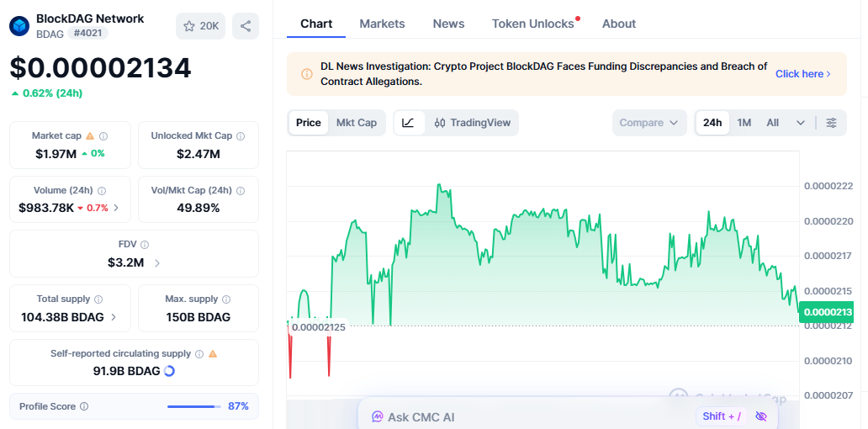Open the Compare dropdown

pyautogui.click(x=649, y=123)
